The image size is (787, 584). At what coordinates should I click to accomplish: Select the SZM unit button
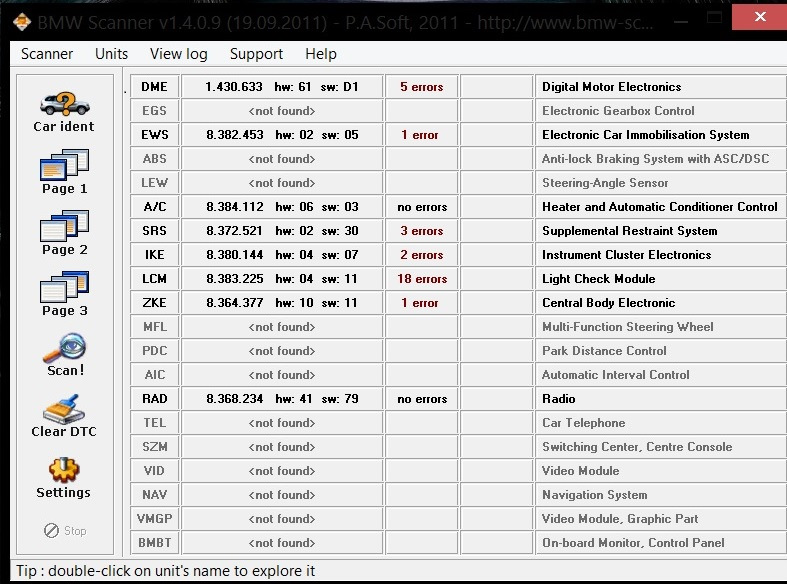coord(155,447)
